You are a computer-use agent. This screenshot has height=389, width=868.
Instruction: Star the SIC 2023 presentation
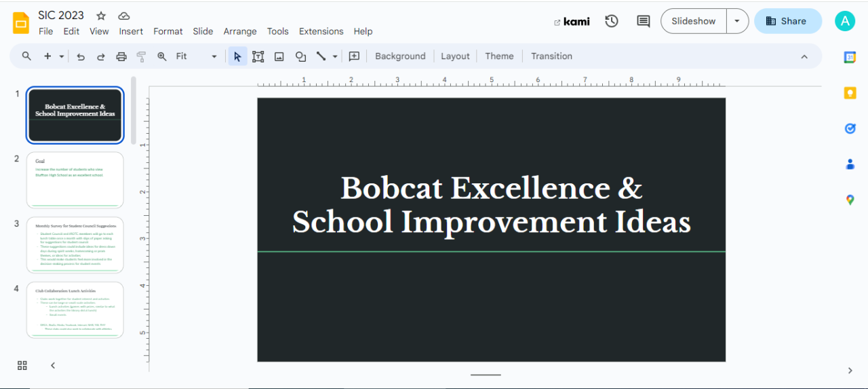tap(101, 16)
